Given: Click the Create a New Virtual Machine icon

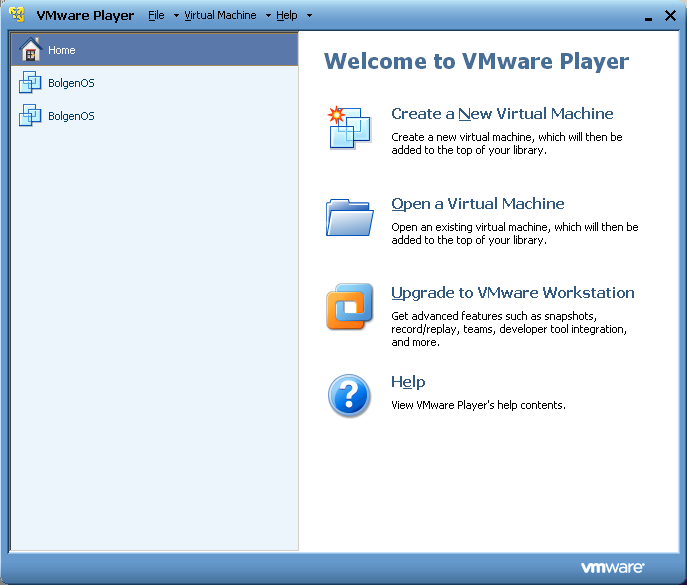Looking at the screenshot, I should click(x=349, y=128).
